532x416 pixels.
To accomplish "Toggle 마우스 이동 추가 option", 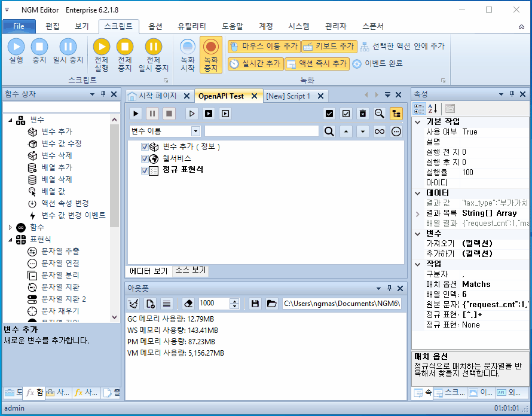I will tap(264, 46).
